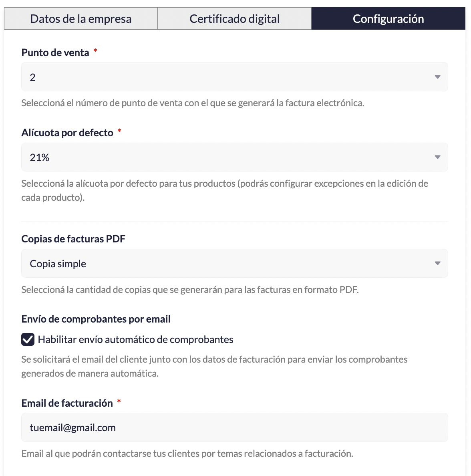The image size is (471, 476).
Task: Select the Configuración tab
Action: [388, 19]
